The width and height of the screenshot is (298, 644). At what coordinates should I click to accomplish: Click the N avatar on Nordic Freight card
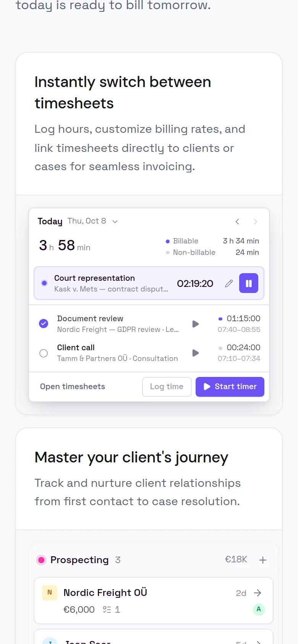(50, 592)
